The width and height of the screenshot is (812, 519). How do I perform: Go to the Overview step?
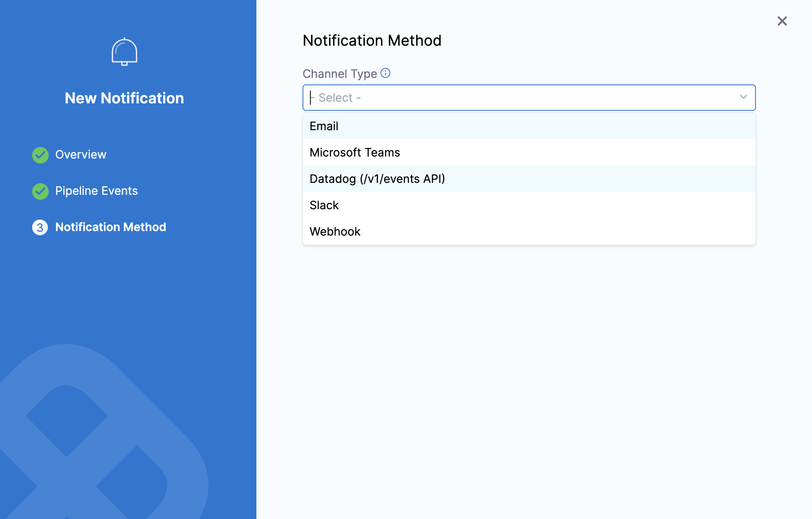[81, 154]
